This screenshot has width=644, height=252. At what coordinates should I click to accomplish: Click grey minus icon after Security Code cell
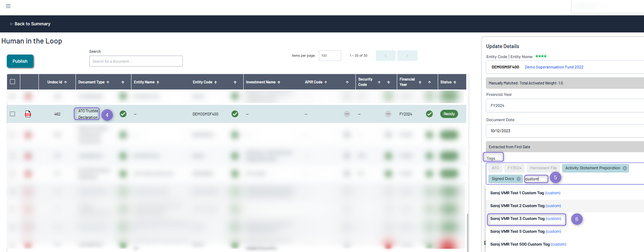coord(388,114)
